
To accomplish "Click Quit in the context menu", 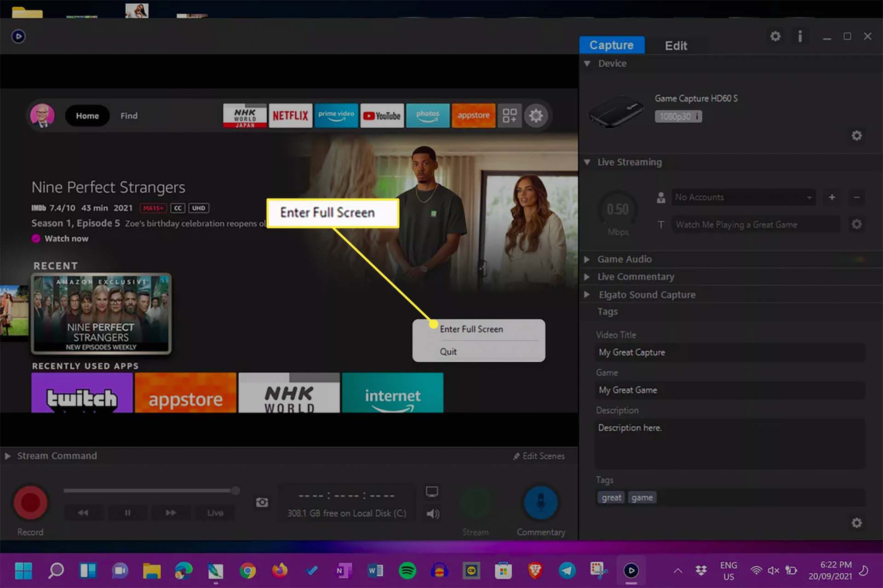I will (448, 351).
